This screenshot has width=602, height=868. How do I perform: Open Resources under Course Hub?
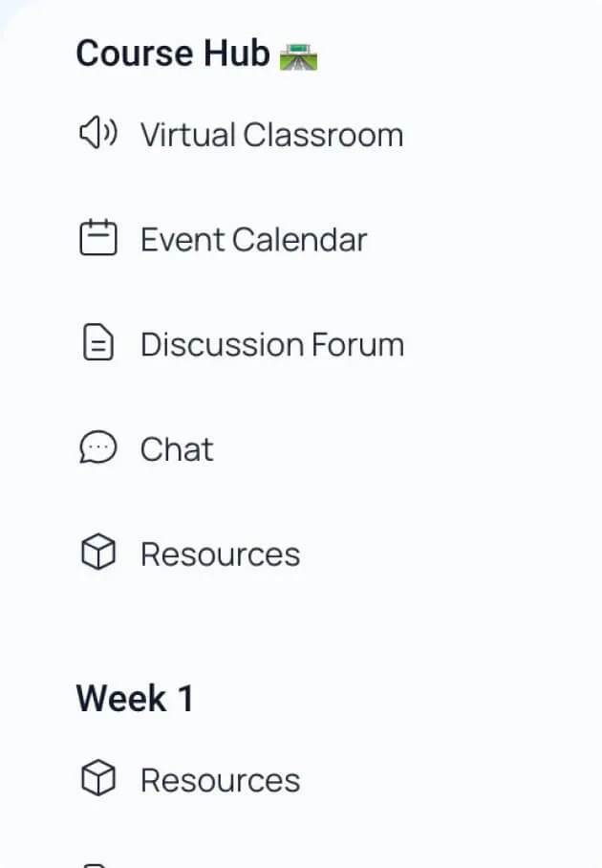coord(220,553)
